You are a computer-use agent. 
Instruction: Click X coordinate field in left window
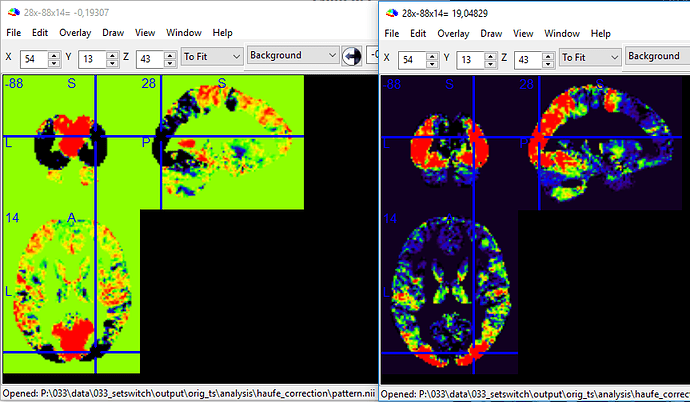34,58
